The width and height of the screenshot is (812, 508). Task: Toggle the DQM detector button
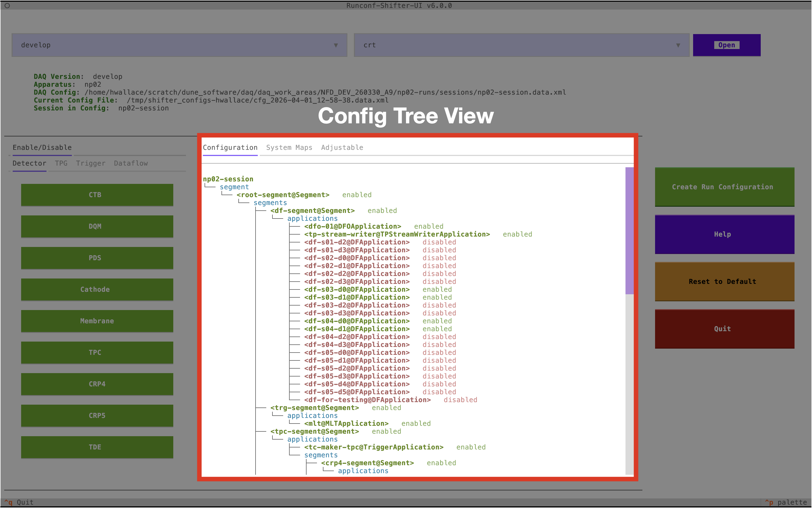click(x=97, y=226)
